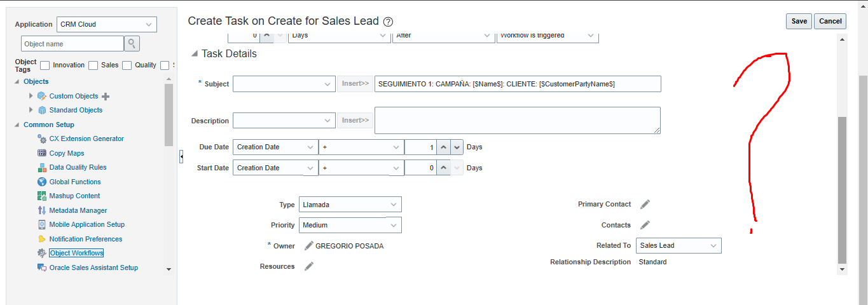Viewport: 868px width, 305px height.
Task: Click Insert button next to Subject
Action: (x=355, y=84)
